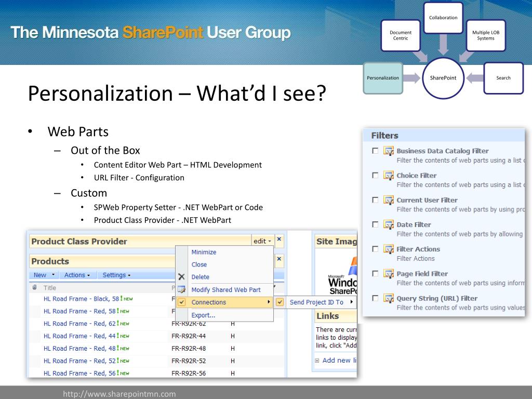
Task: Click the Links web part heading
Action: point(327,316)
